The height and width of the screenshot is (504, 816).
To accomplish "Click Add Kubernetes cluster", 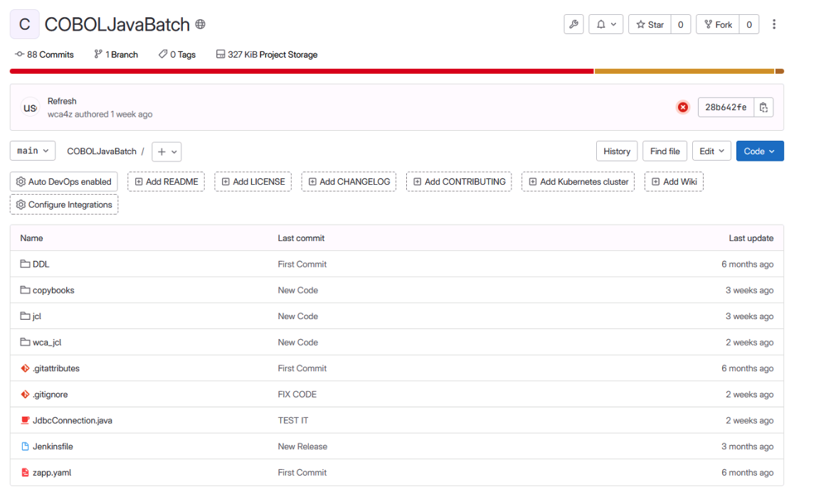I will click(x=578, y=181).
